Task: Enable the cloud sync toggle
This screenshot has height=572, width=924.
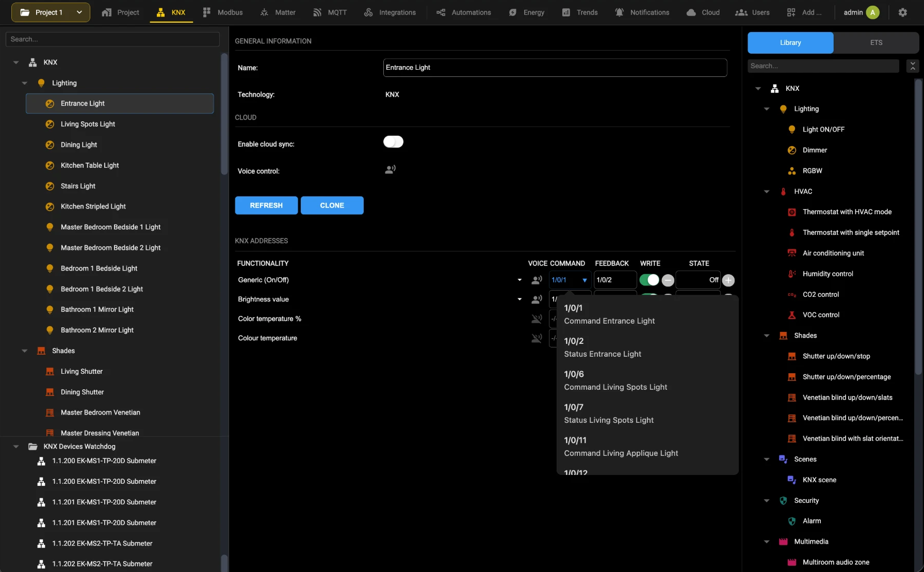Action: (393, 142)
